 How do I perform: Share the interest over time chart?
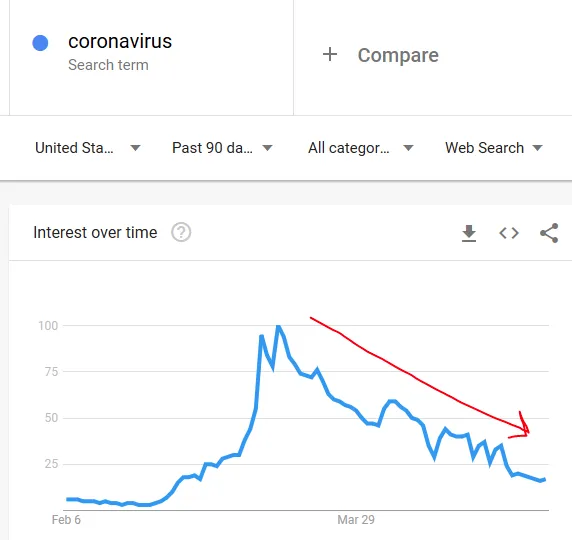[549, 233]
